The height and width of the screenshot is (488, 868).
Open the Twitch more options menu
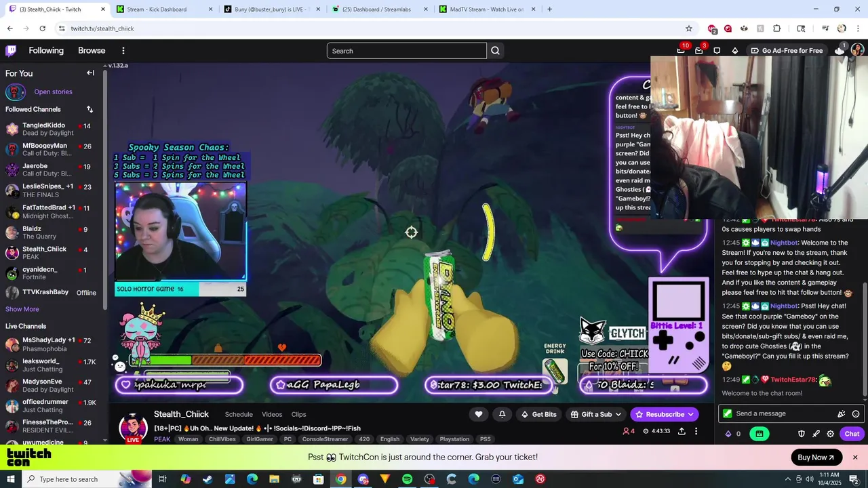click(123, 50)
